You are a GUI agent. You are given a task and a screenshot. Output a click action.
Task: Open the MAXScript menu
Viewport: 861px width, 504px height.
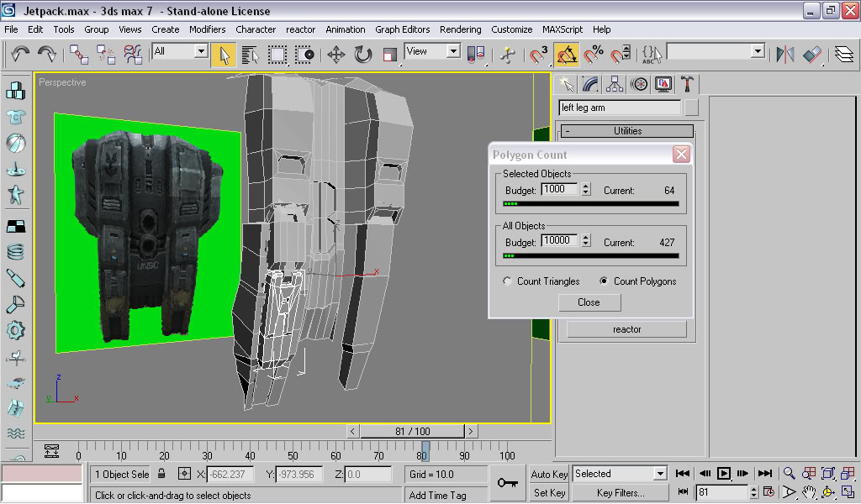(563, 29)
